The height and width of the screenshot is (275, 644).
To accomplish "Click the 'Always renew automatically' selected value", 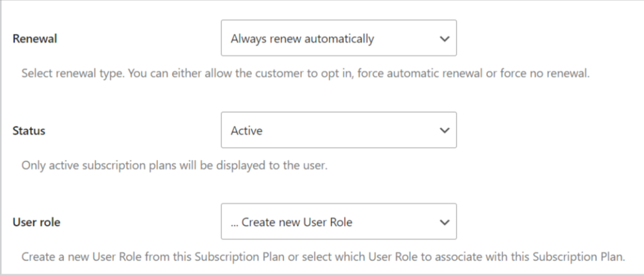I will pyautogui.click(x=302, y=38).
